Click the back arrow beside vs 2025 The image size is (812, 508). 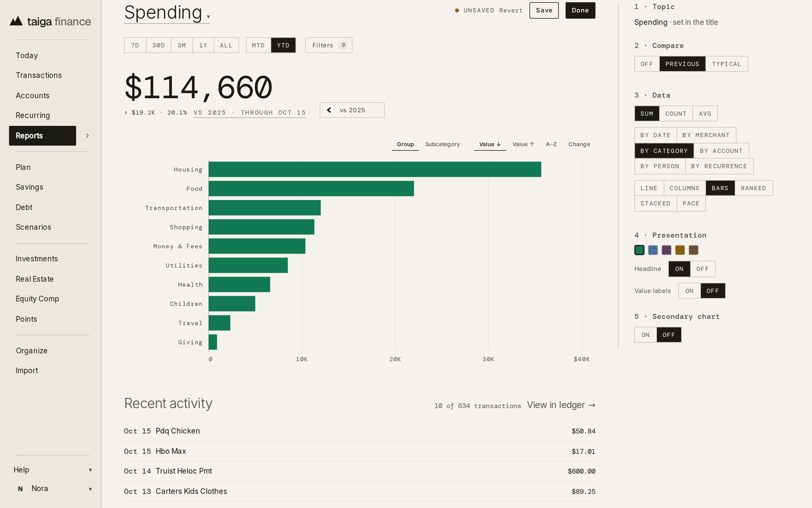(329, 110)
